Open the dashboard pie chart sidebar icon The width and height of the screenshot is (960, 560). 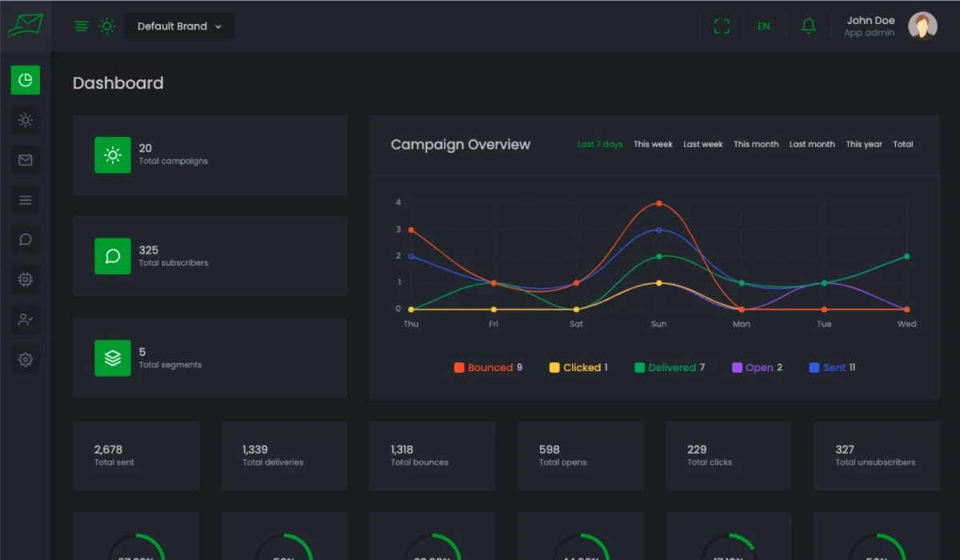pyautogui.click(x=25, y=80)
